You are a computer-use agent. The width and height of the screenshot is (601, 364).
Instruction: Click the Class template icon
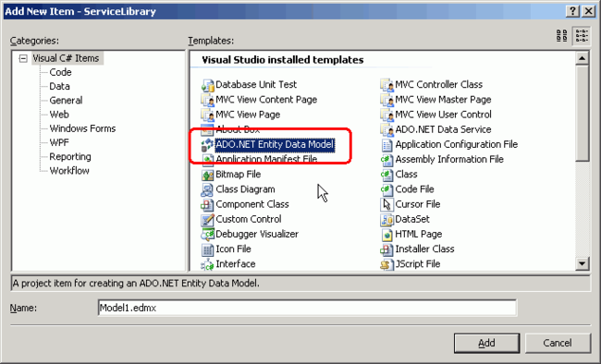(386, 175)
